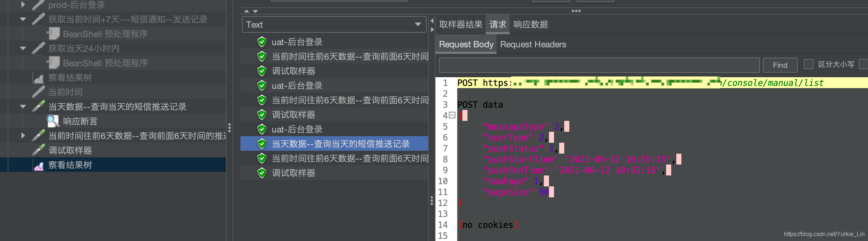Click left-pointing collapse arrow beside 取样器结果

point(432,21)
